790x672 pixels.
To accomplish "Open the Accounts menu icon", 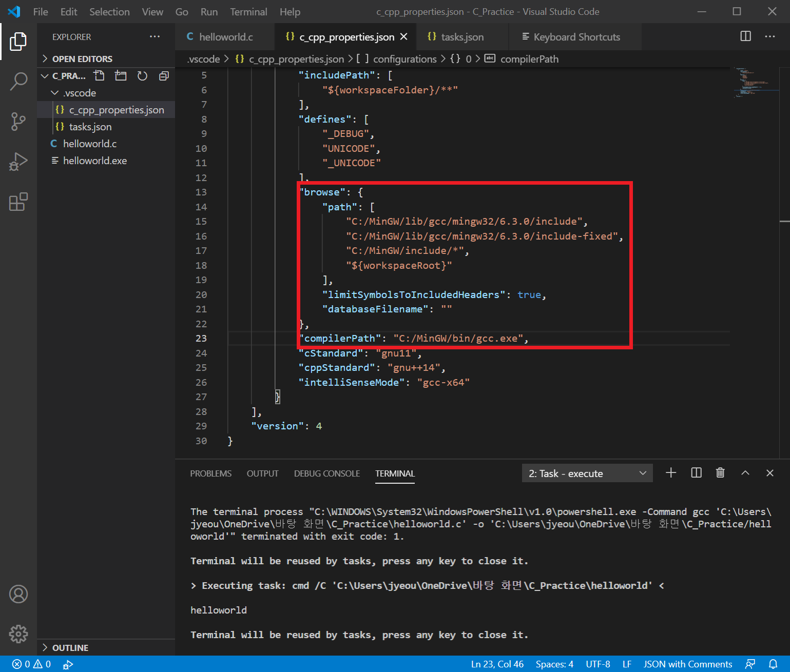I will coord(18,594).
